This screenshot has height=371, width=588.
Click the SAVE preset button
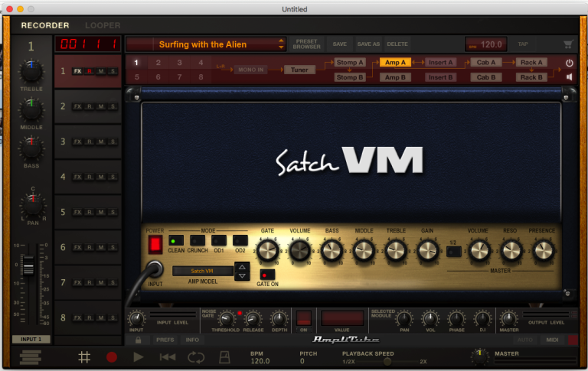pos(339,44)
